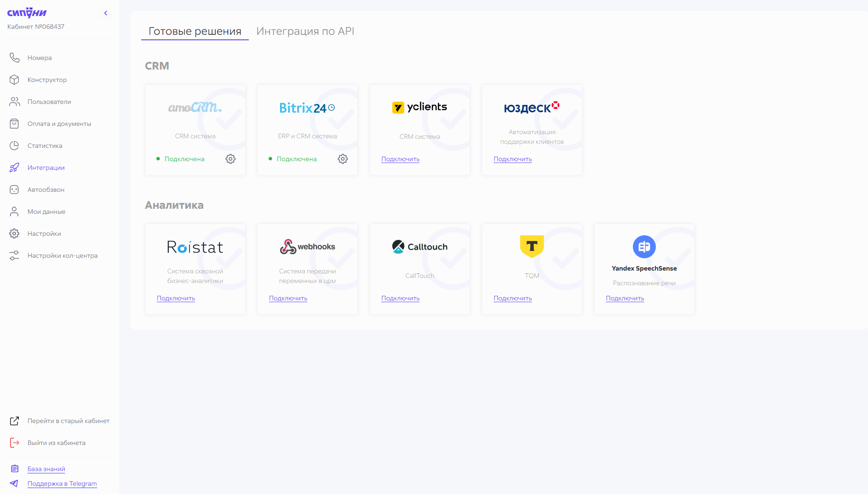The height and width of the screenshot is (494, 868).
Task: Click the bag icon next to Оплата и документы
Action: [14, 124]
